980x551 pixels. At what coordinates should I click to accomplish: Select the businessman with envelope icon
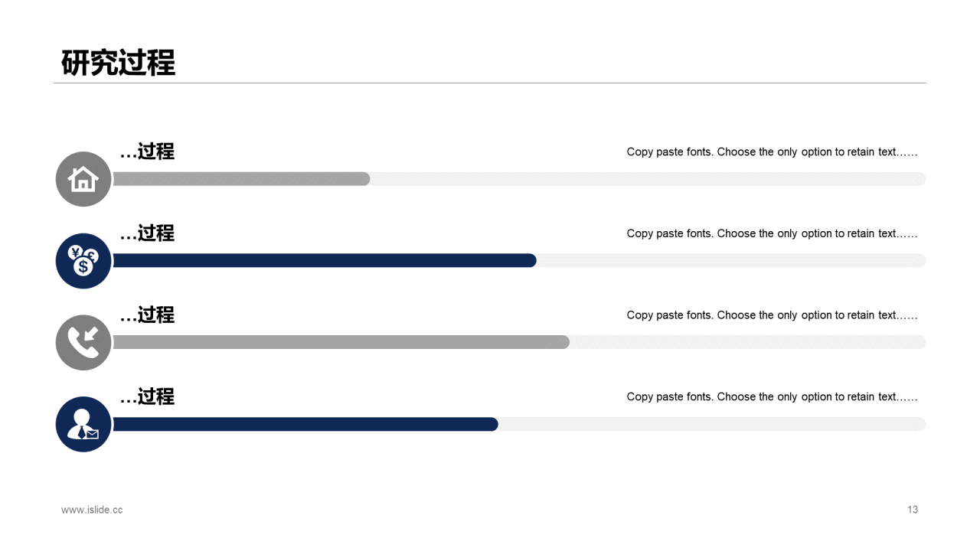pos(83,424)
